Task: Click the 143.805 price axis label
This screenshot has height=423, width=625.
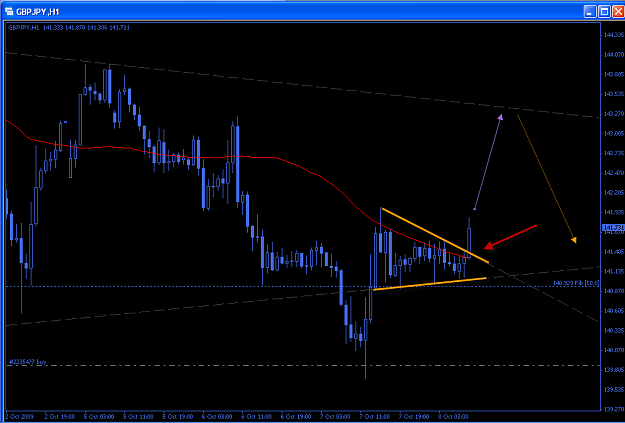Action: coord(614,75)
